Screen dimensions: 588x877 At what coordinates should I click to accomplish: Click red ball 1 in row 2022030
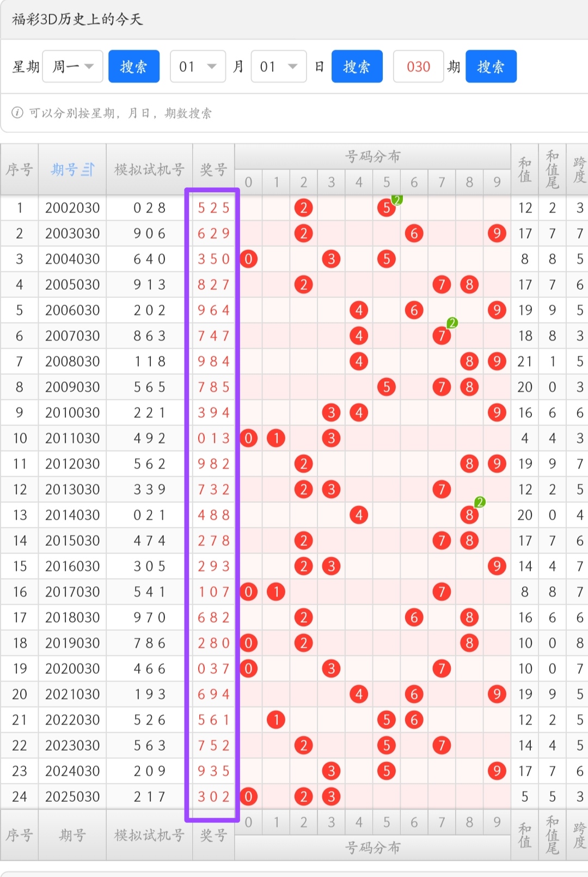tap(276, 720)
